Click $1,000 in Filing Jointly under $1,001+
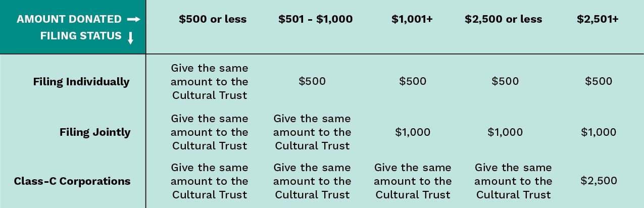The height and width of the screenshot is (208, 644). point(413,132)
